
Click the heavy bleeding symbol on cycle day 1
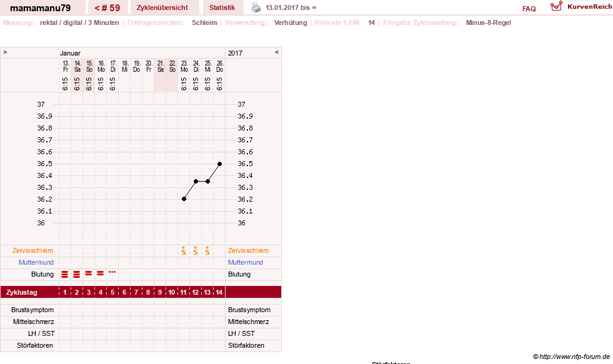[x=65, y=274]
